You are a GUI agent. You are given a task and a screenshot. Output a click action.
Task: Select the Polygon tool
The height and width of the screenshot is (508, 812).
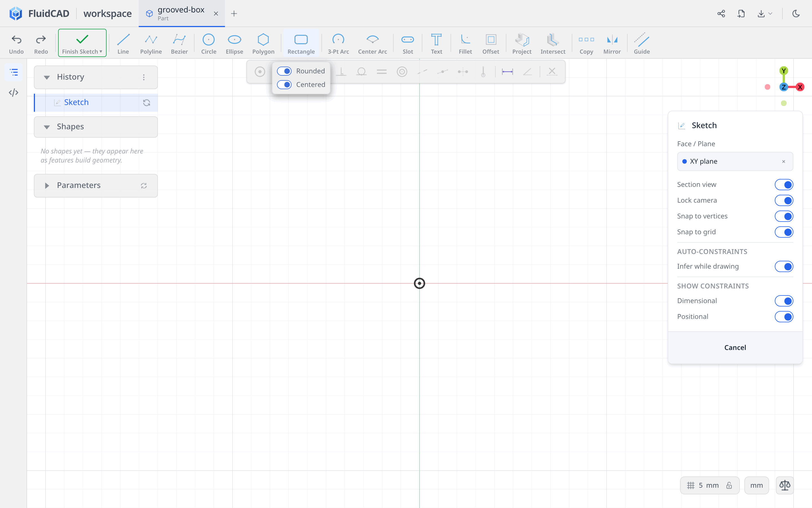coord(263,43)
